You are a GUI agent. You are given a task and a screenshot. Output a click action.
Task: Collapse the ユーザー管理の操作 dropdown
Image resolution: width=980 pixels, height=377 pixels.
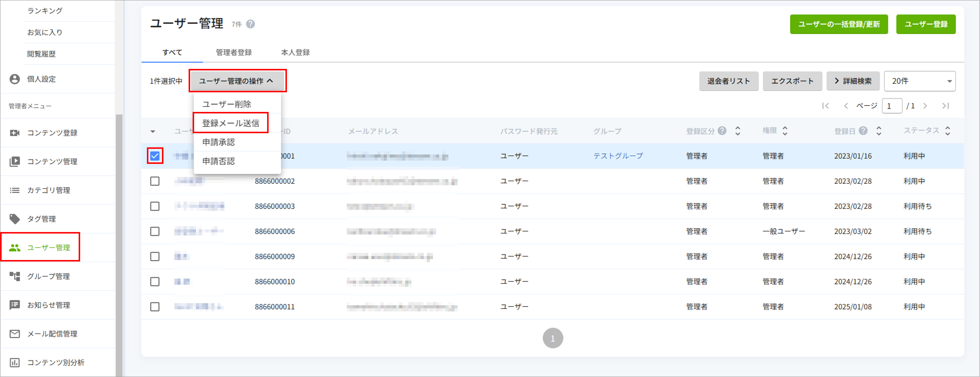pyautogui.click(x=237, y=81)
